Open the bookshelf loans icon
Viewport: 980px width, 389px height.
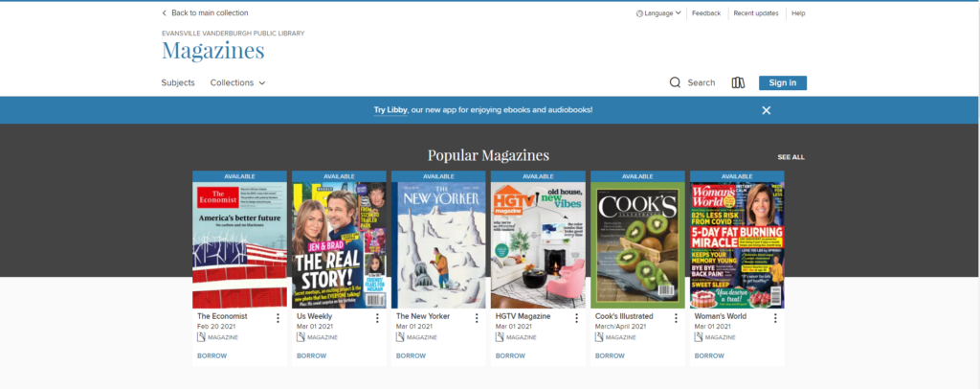[x=738, y=82]
